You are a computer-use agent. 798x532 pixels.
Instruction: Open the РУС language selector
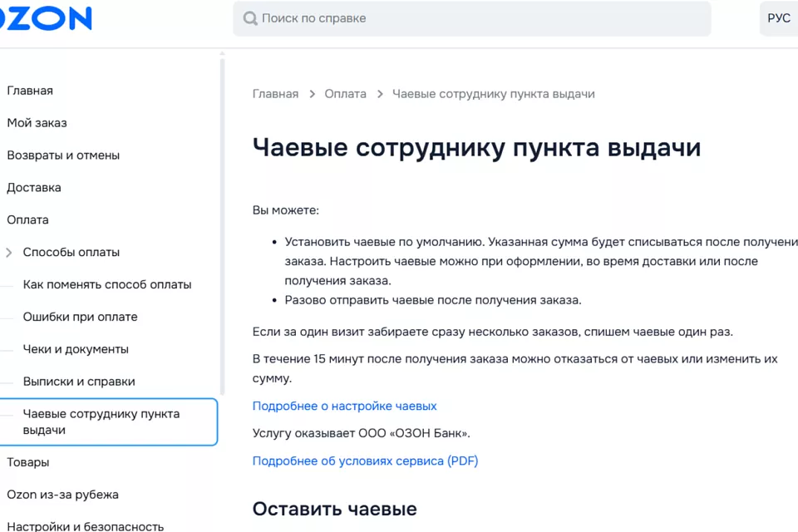[x=778, y=18]
